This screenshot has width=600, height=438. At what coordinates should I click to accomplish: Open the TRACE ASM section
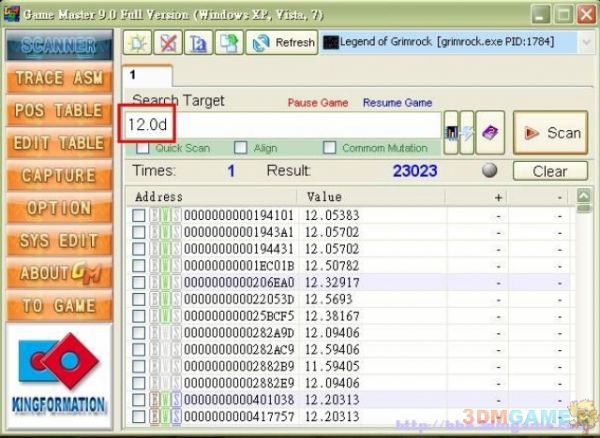point(59,78)
